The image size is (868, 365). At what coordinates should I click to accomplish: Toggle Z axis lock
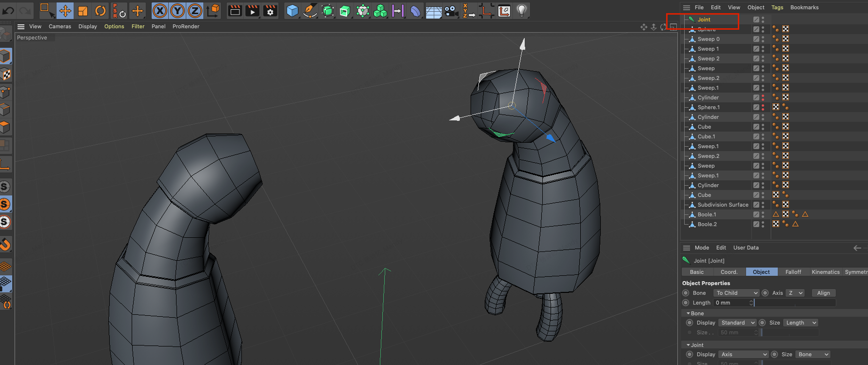coord(195,11)
